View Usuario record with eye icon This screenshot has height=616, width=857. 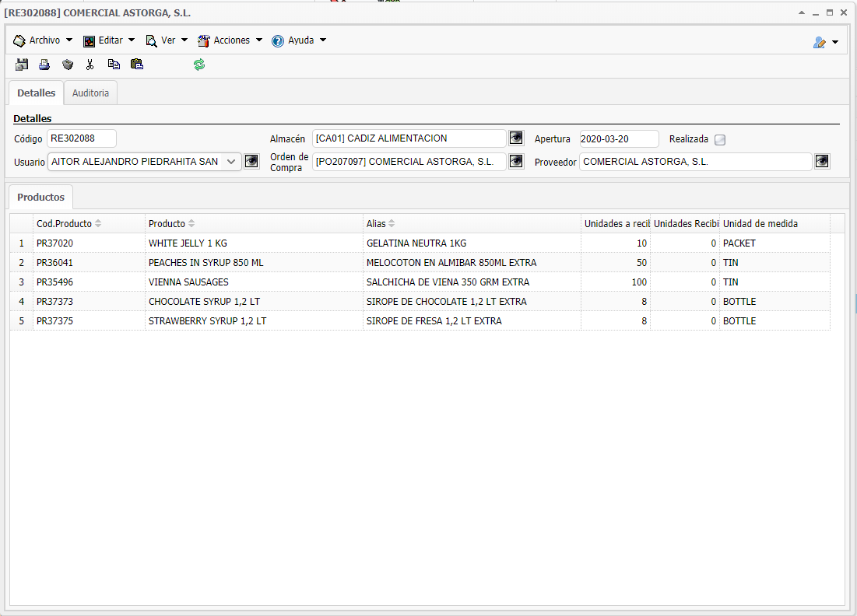point(251,162)
